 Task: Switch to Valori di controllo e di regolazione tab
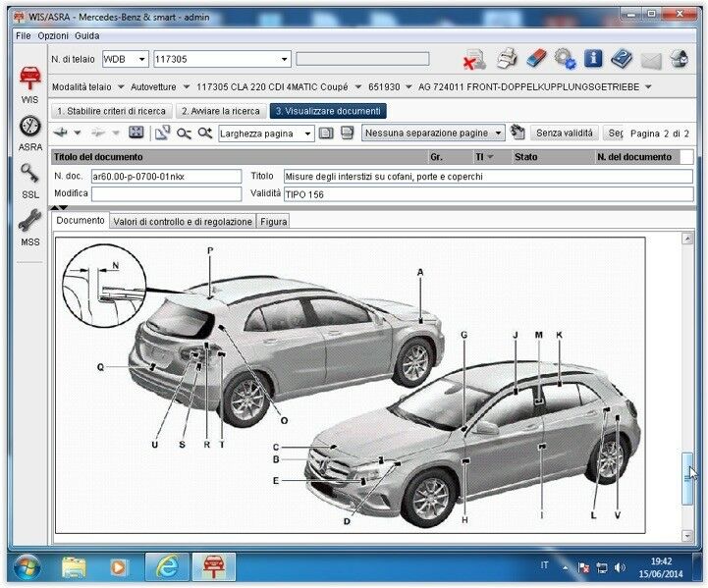click(x=183, y=222)
